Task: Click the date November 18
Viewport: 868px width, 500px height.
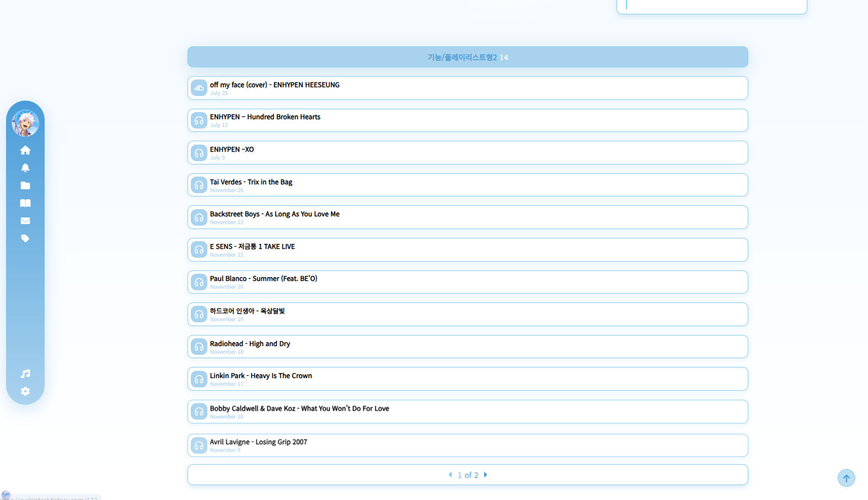Action: click(x=227, y=352)
